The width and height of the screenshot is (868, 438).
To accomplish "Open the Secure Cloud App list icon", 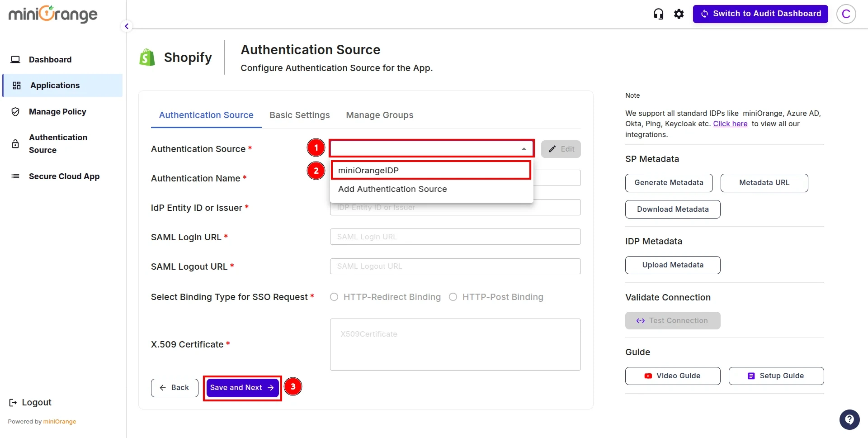I will pos(16,176).
